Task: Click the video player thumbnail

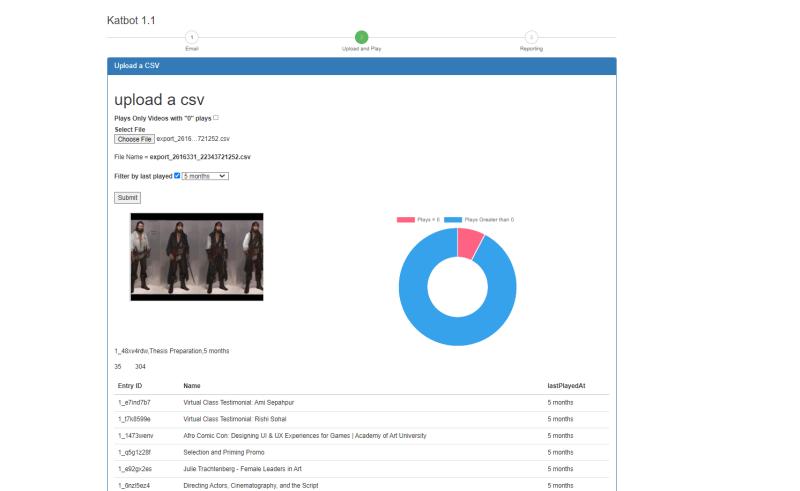Action: coord(197,257)
